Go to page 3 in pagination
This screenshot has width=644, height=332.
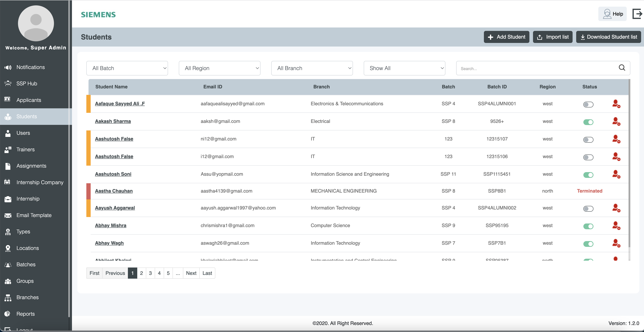150,273
